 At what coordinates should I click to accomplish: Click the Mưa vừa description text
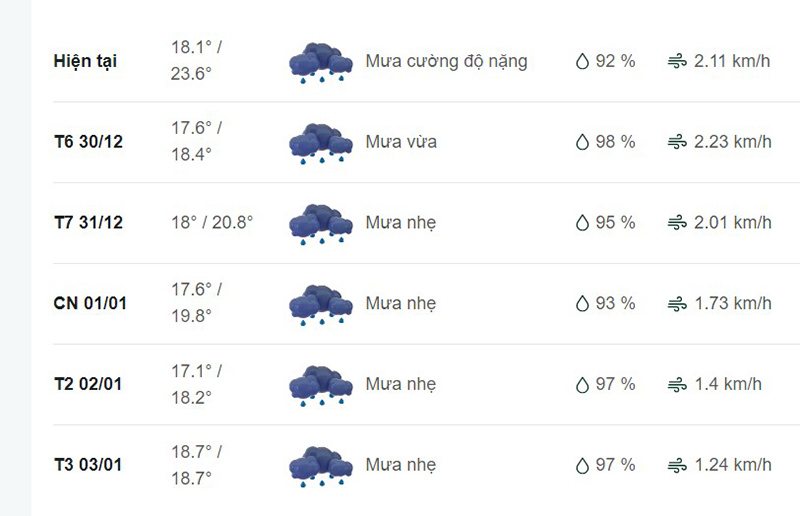(x=401, y=142)
